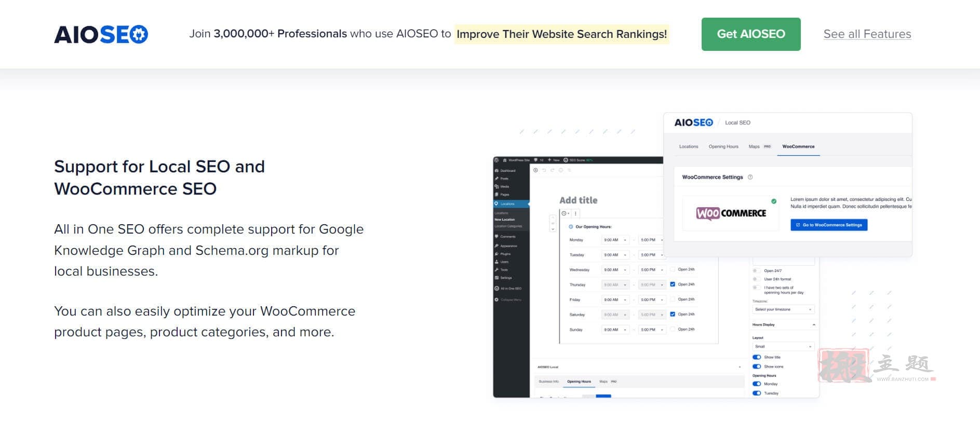Viewport: 980px width, 422px height.
Task: Open the Wednesday opening time dropdown
Action: [x=615, y=270]
